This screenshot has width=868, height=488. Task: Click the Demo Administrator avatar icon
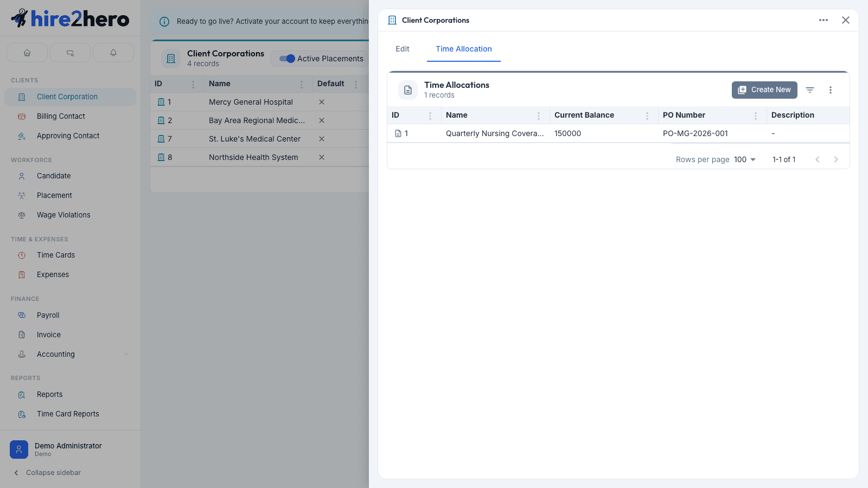[19, 450]
